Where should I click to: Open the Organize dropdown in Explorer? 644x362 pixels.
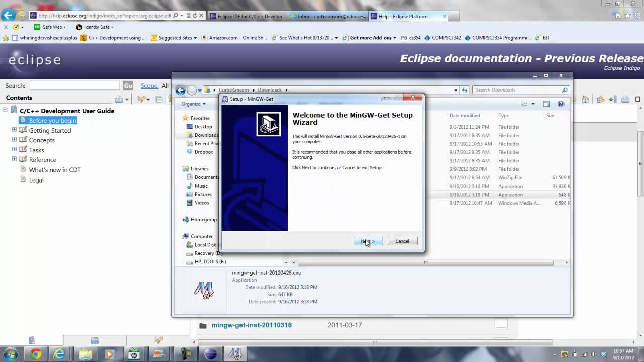click(x=193, y=104)
